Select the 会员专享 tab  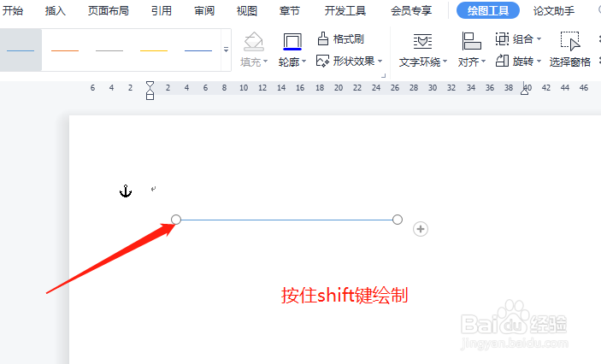coord(411,11)
